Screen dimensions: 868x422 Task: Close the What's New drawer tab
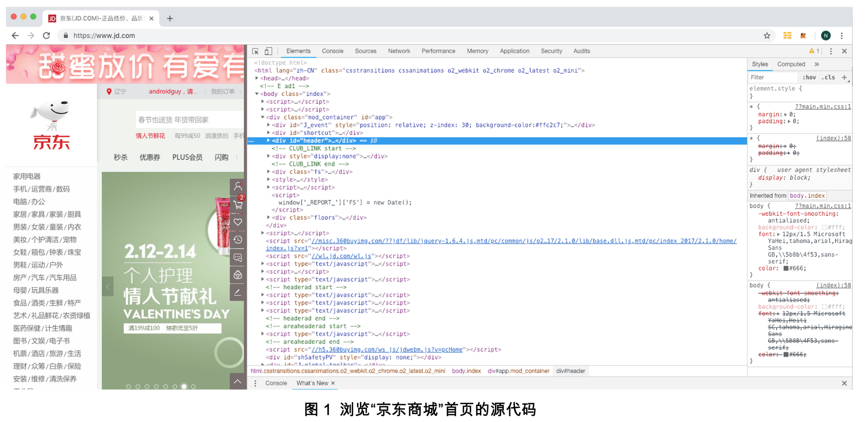333,383
